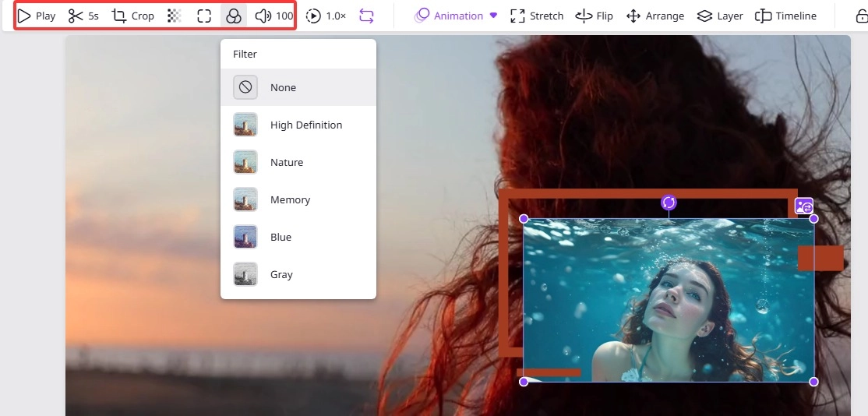Apply the Nature filter
The height and width of the screenshot is (416, 868).
(x=298, y=162)
